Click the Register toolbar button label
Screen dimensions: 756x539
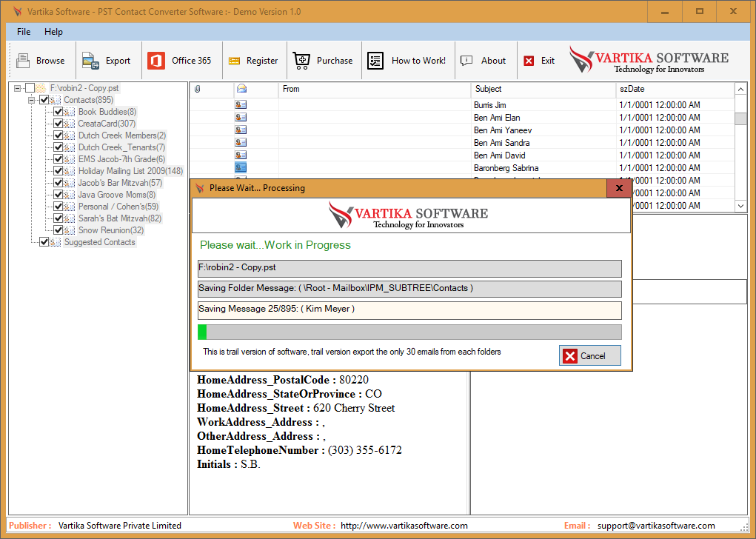coord(262,61)
